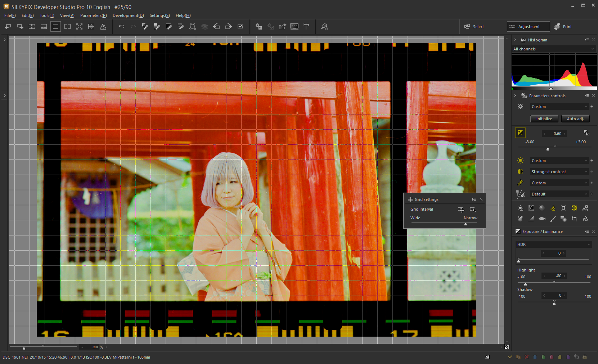598x364 pixels.
Task: Select single preview view mode
Action: pos(55,27)
